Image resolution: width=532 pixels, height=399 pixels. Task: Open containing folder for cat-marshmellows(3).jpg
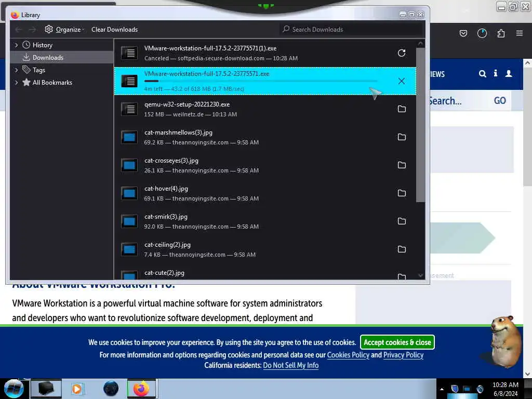click(x=402, y=137)
